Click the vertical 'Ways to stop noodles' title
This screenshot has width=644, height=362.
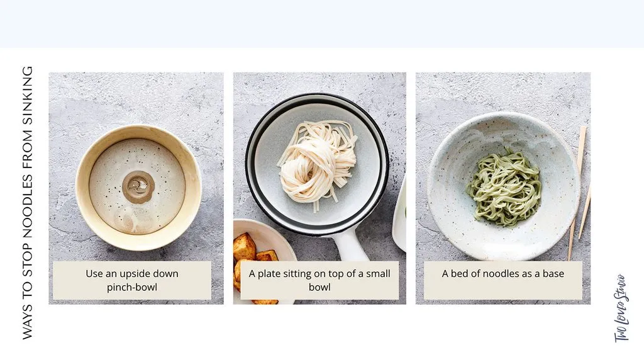(x=27, y=203)
